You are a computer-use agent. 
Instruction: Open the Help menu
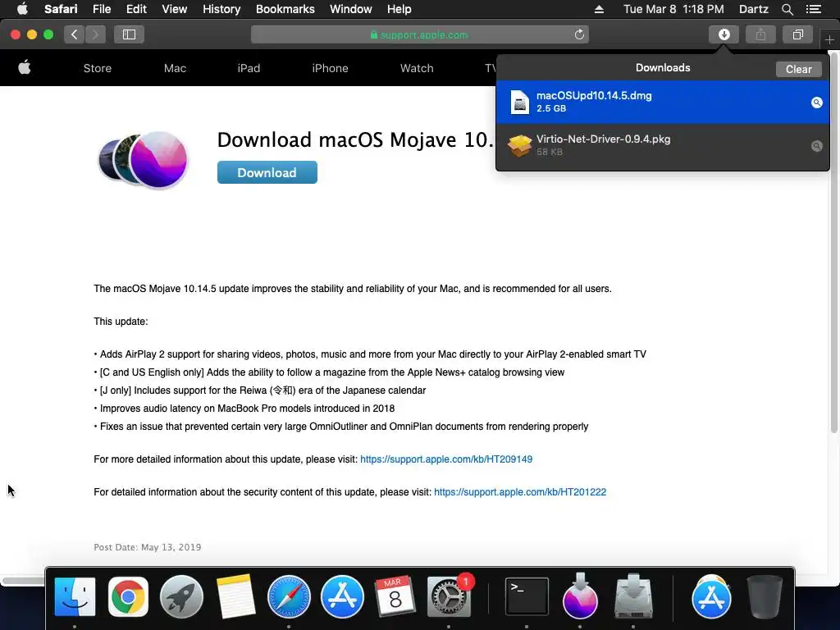click(x=399, y=9)
